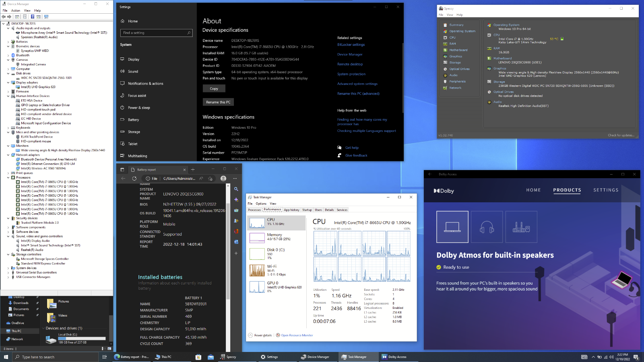Viewport: 644px width, 362px height.
Task: Open notification center icon in system tray
Action: 636,357
